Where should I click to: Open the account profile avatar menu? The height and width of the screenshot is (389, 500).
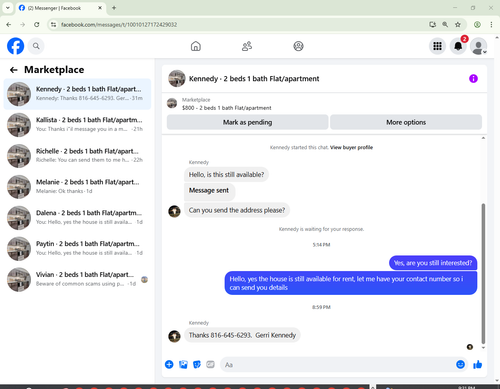coord(479,46)
